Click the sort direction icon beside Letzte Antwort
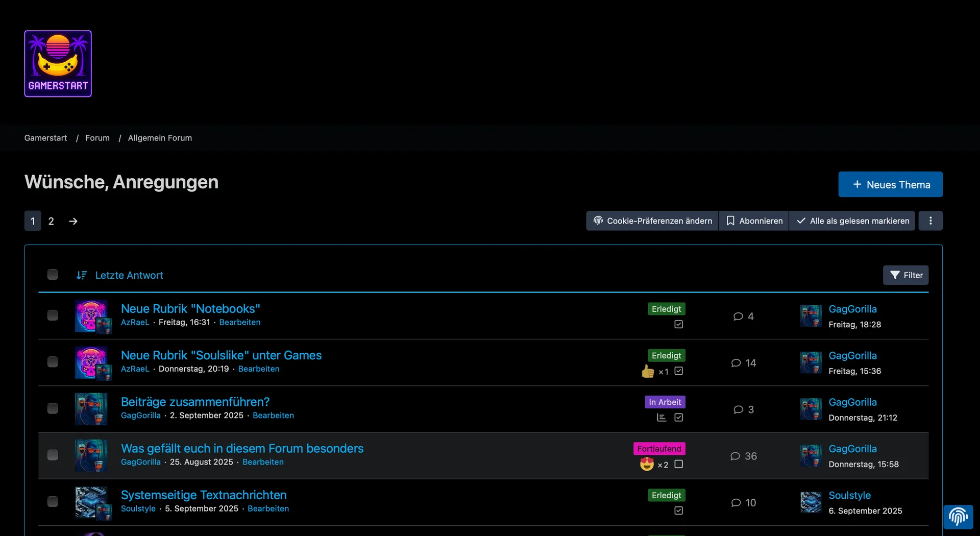This screenshot has height=536, width=980. [x=81, y=275]
